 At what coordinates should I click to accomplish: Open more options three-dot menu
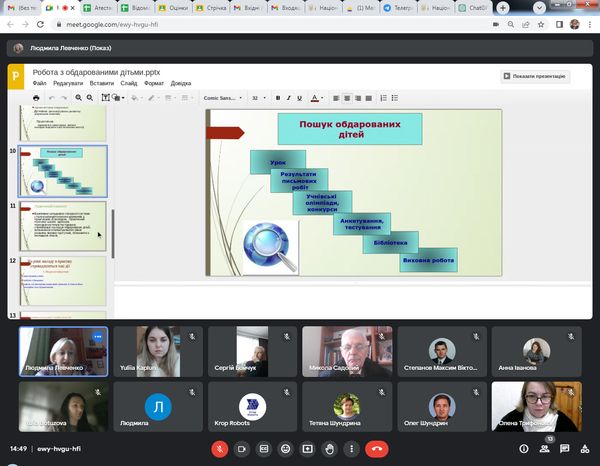pyautogui.click(x=352, y=449)
